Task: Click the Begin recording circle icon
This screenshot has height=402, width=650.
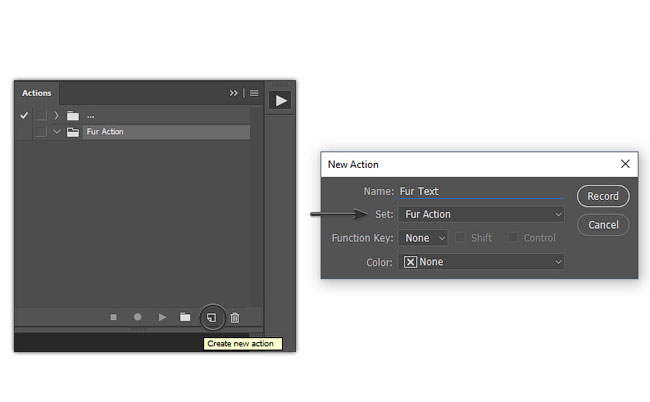Action: click(138, 317)
